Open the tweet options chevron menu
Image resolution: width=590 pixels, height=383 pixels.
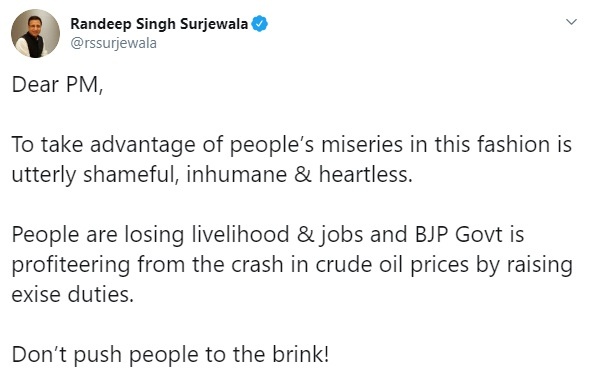point(571,22)
